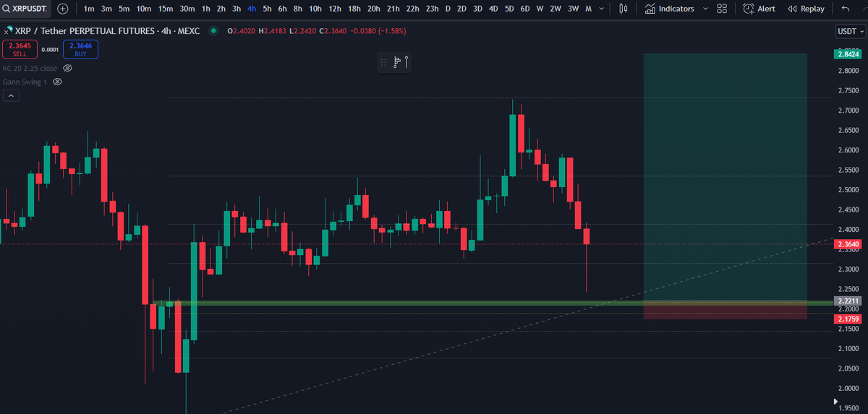Viewport: 868px width, 414px height.
Task: Select the flag mark tool in floating toolbar
Action: tap(396, 62)
